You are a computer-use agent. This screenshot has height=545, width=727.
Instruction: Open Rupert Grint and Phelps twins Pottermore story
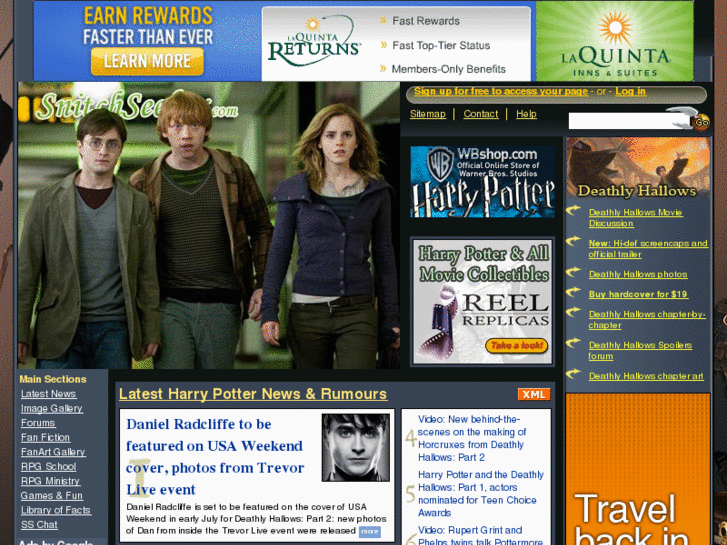tap(480, 535)
